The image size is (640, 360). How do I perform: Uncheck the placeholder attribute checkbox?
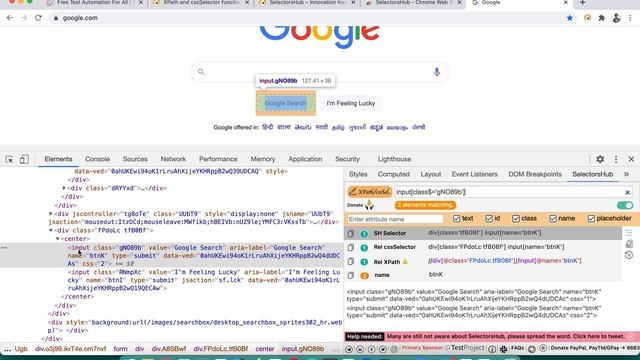pyautogui.click(x=591, y=219)
